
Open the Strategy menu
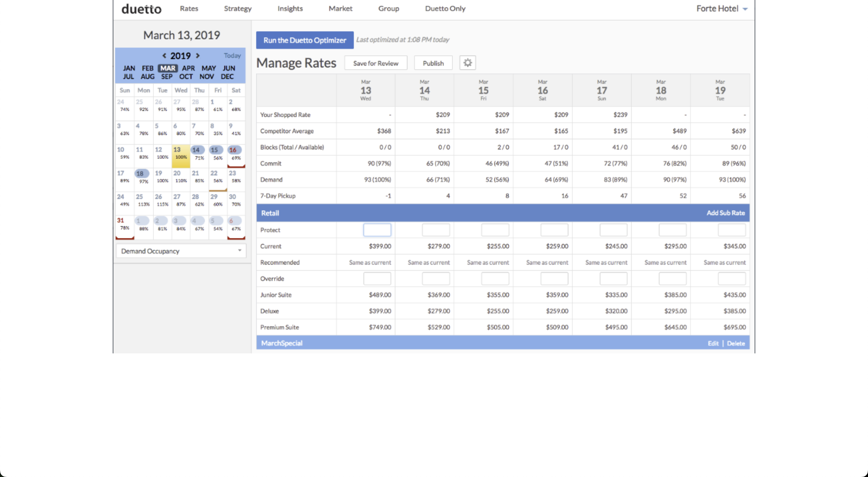coord(237,8)
